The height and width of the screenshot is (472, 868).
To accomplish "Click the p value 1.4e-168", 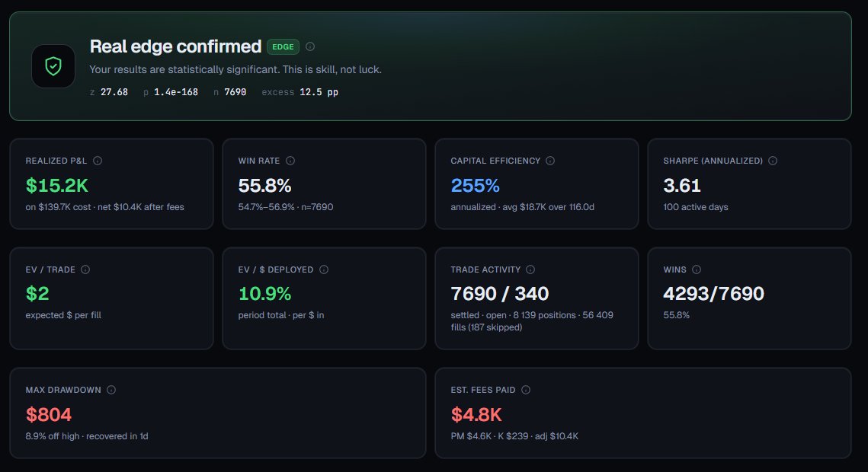I will pos(176,92).
